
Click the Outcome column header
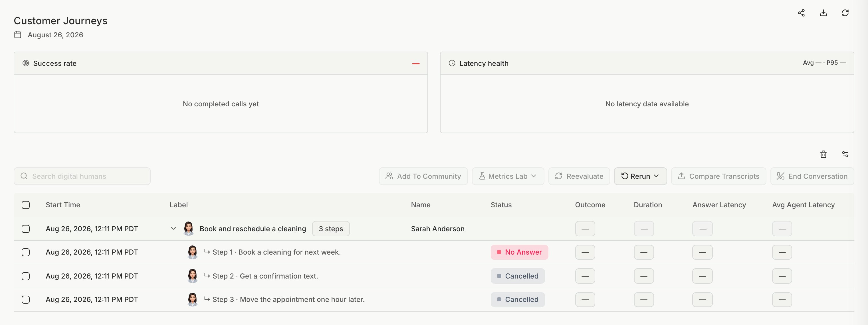tap(590, 205)
